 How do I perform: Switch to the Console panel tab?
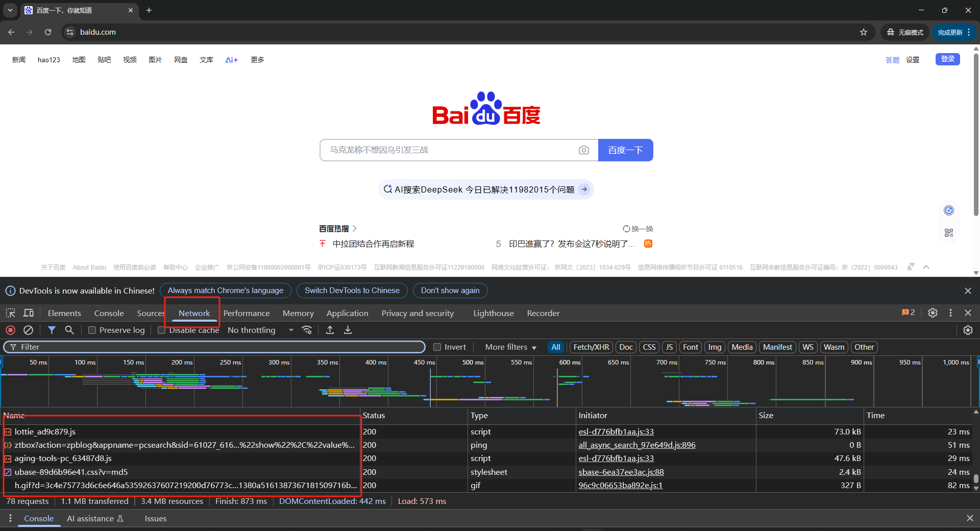tap(109, 313)
